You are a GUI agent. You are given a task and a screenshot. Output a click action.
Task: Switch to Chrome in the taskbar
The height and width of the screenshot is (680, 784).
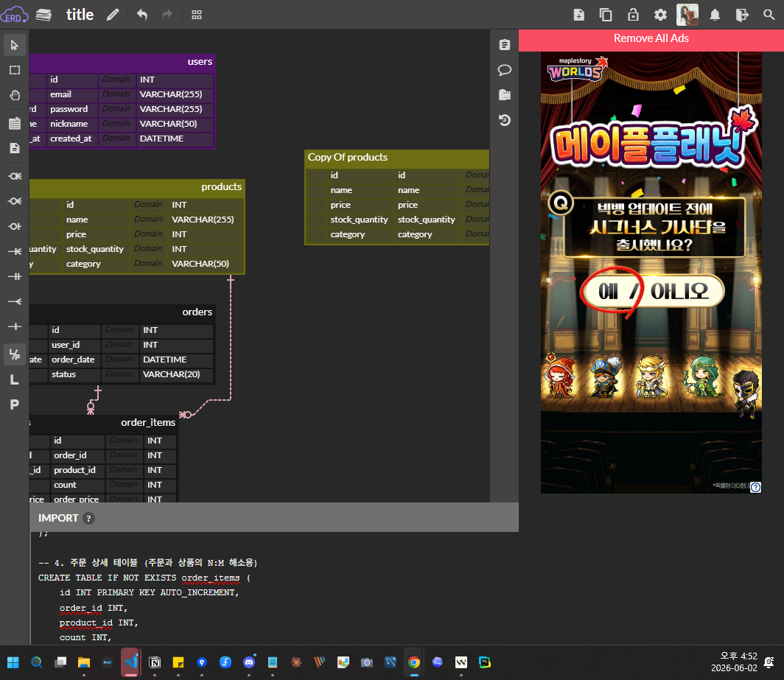(413, 662)
